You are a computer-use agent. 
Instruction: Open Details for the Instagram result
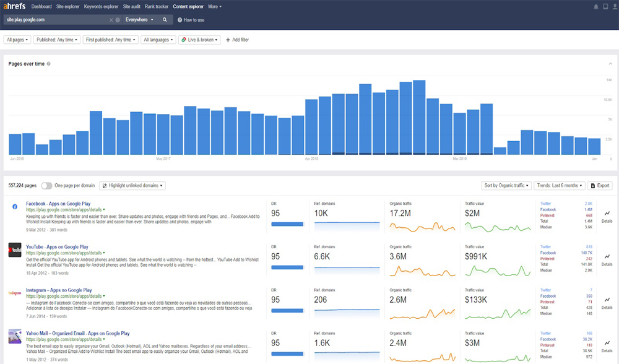point(607,303)
